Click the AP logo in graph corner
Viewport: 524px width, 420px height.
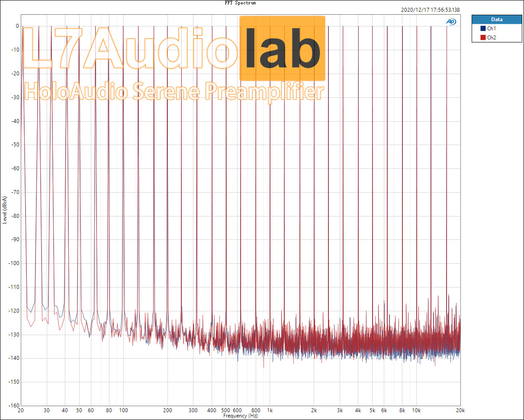pyautogui.click(x=451, y=22)
